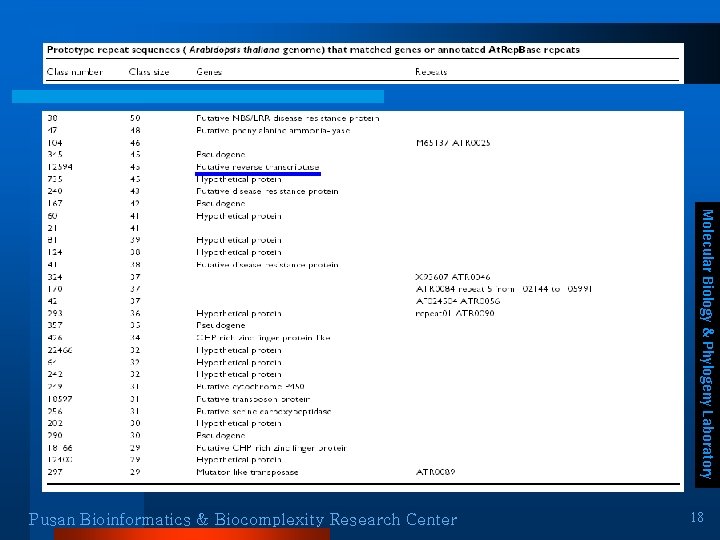Screen dimensions: 720x540
Task: Click class size '36'
Action: pyautogui.click(x=135, y=314)
